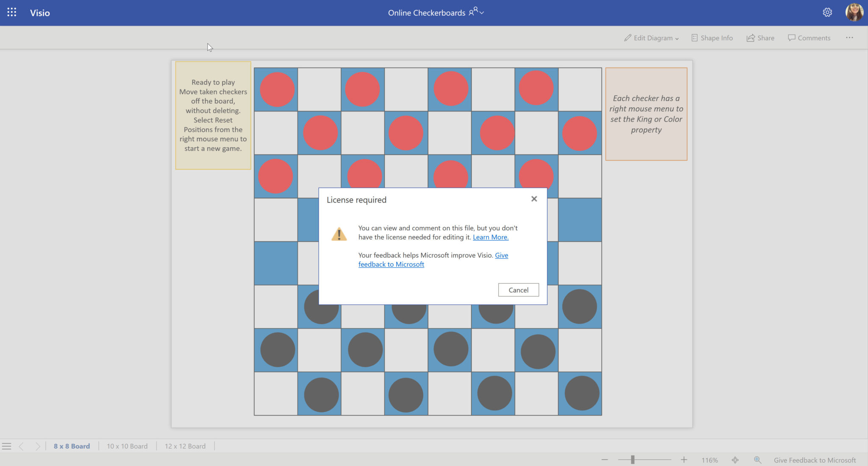
Task: Cancel the License required dialog
Action: [x=518, y=290]
